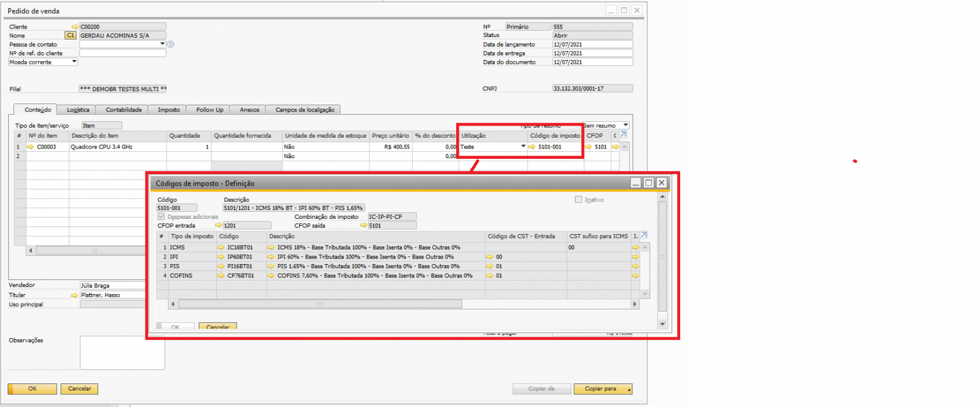Click link arrow next to CFOP entrada 1201
980x407 pixels.
[x=218, y=225]
